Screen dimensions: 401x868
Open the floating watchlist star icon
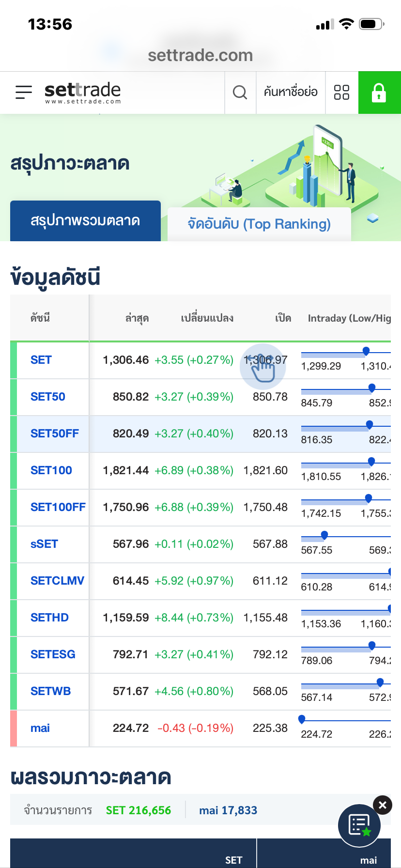(359, 825)
